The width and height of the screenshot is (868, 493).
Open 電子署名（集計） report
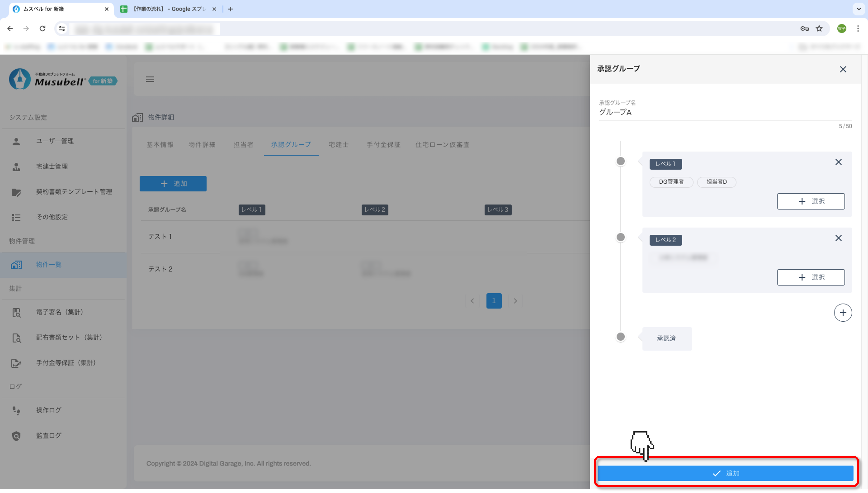(x=60, y=312)
